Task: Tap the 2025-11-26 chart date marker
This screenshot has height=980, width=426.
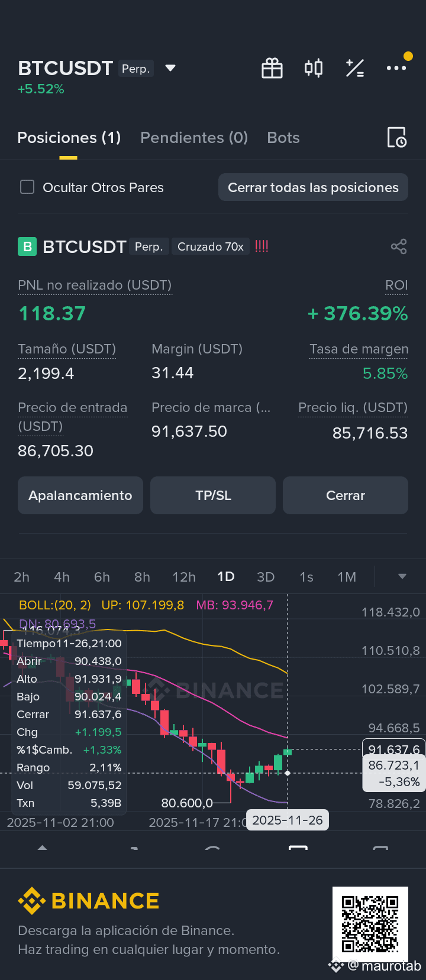Action: 288,820
